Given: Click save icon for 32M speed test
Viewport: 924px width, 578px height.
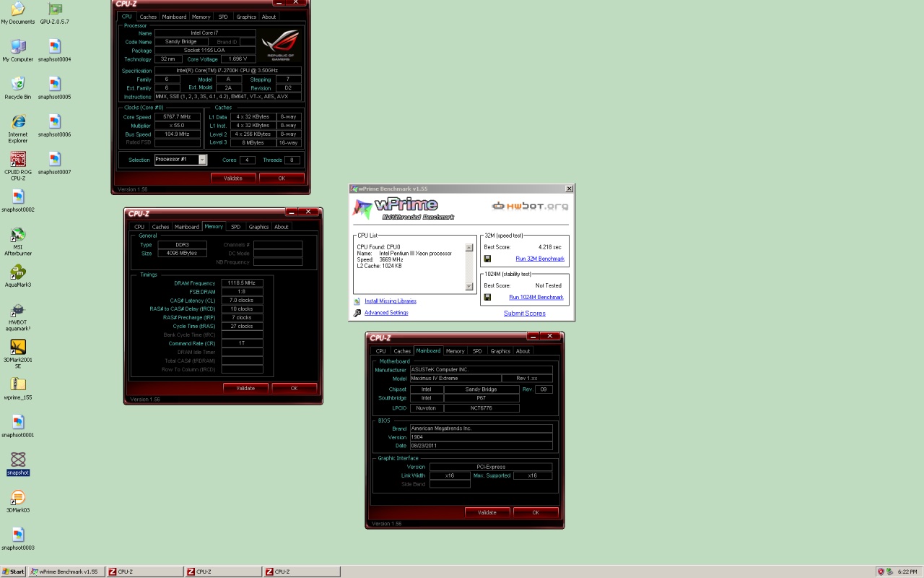Looking at the screenshot, I should pos(488,259).
